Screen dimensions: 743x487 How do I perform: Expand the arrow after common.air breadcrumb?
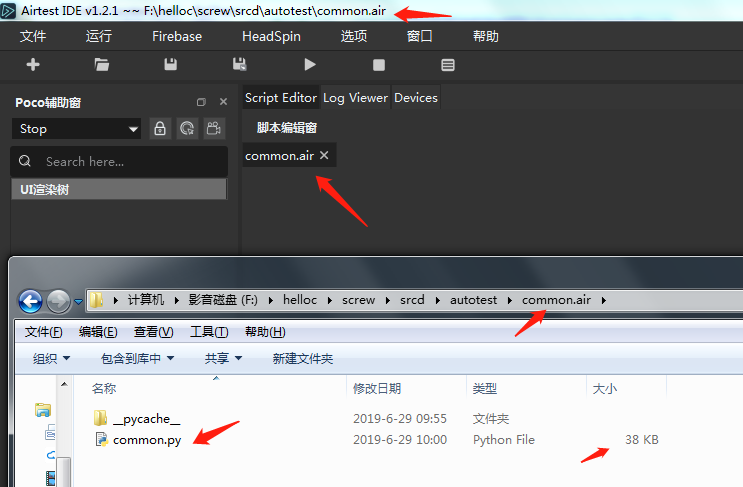pyautogui.click(x=604, y=300)
